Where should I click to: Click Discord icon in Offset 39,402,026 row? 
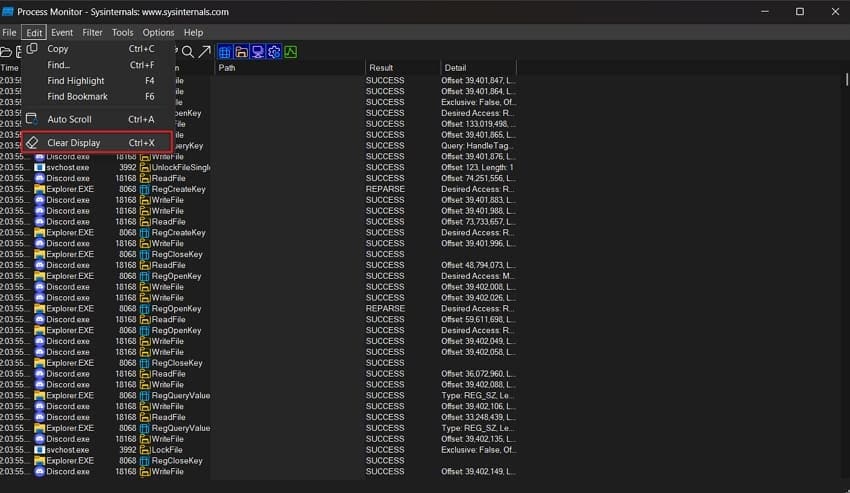click(x=40, y=298)
